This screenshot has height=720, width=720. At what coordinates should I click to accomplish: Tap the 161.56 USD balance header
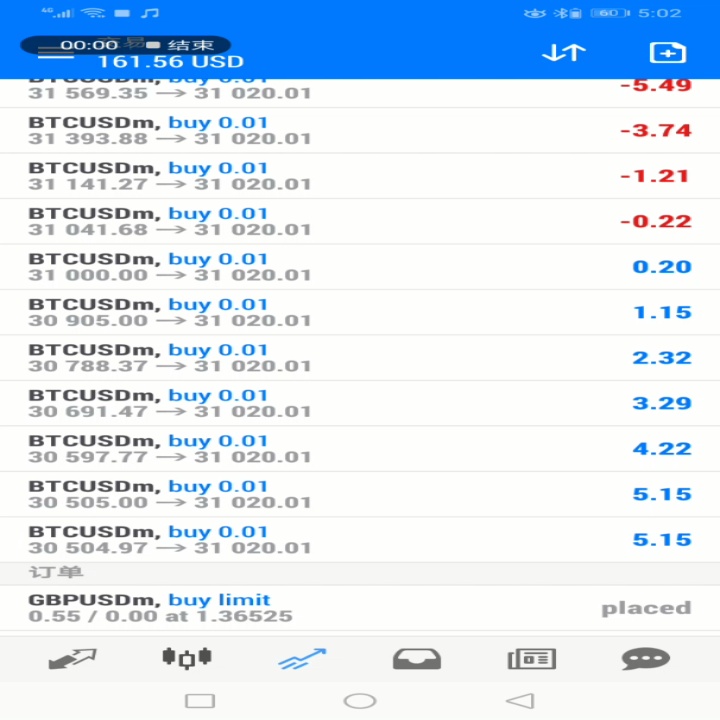coord(170,62)
